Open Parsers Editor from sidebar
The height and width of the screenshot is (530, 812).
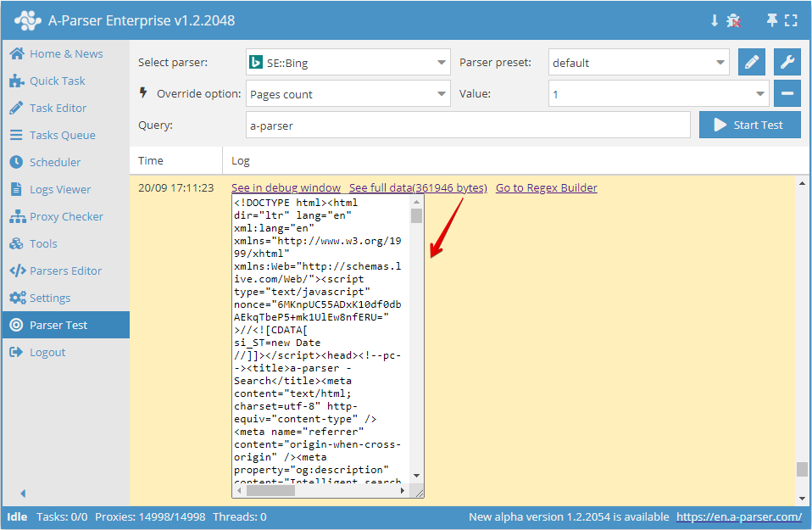pos(65,271)
